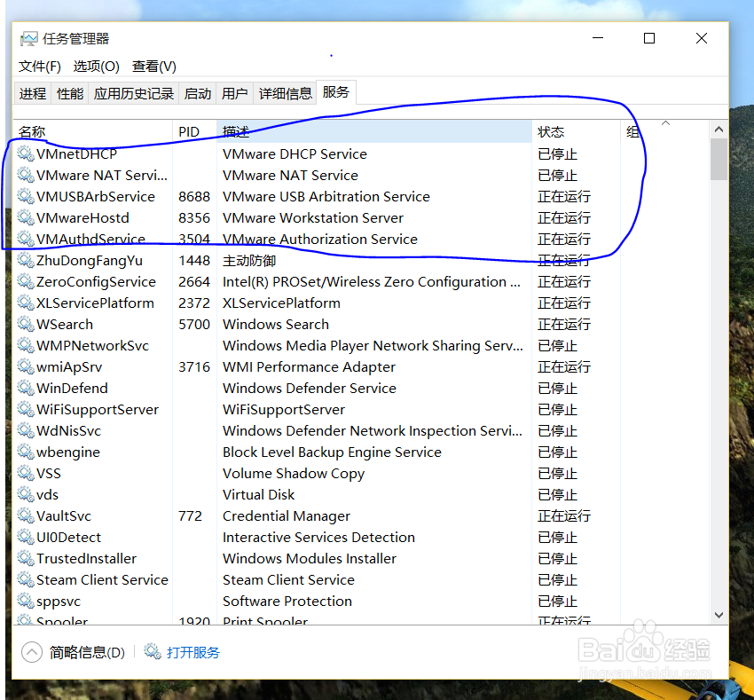Sort by the 状态 column header
The height and width of the screenshot is (700, 754).
pyautogui.click(x=576, y=131)
